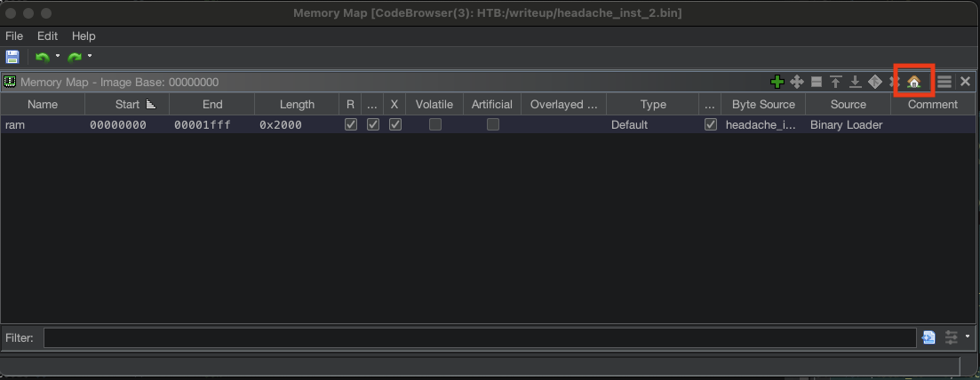
Task: Click the Source column header
Action: [849, 105]
